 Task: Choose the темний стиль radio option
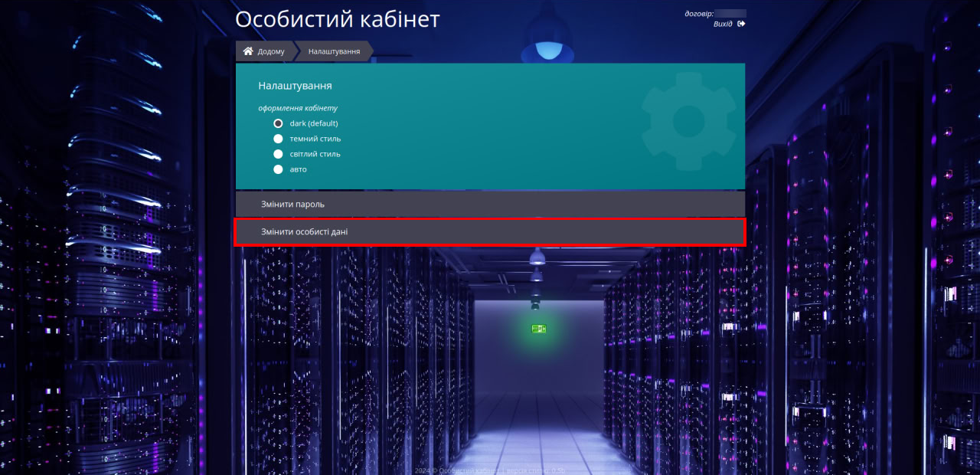coord(279,139)
